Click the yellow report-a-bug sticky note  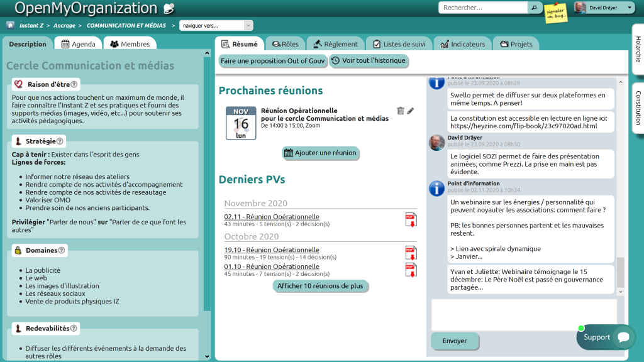555,13
